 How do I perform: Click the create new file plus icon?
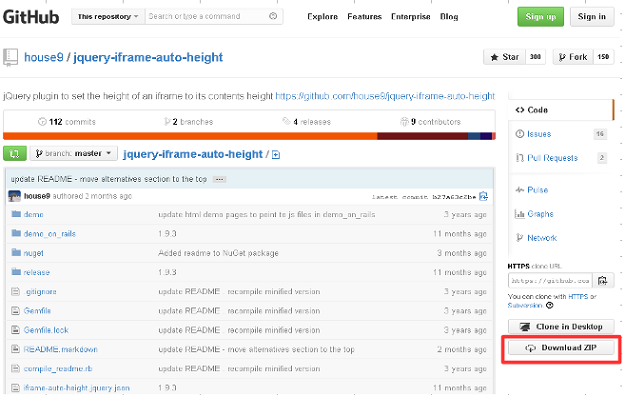(x=276, y=155)
